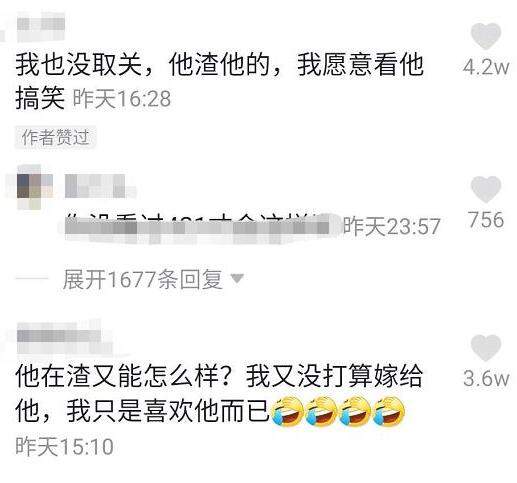Click the 3.6w like count
This screenshot has width=517, height=483.
(x=486, y=379)
